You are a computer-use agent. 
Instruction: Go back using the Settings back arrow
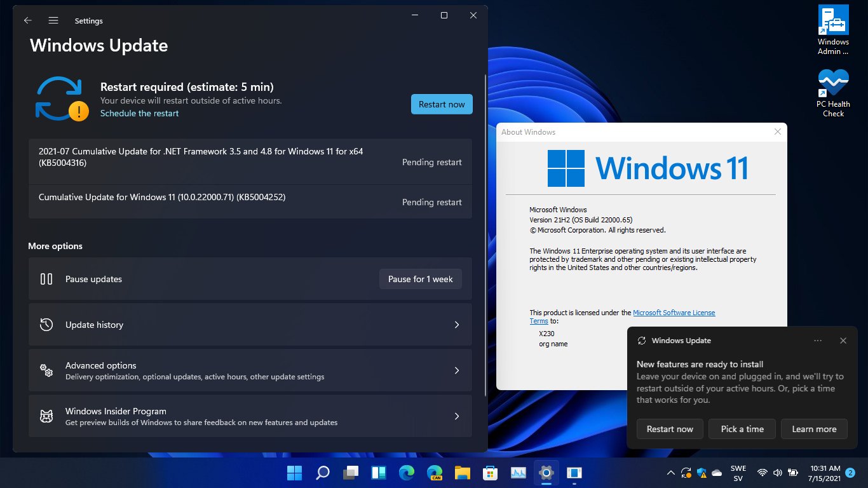(x=27, y=20)
